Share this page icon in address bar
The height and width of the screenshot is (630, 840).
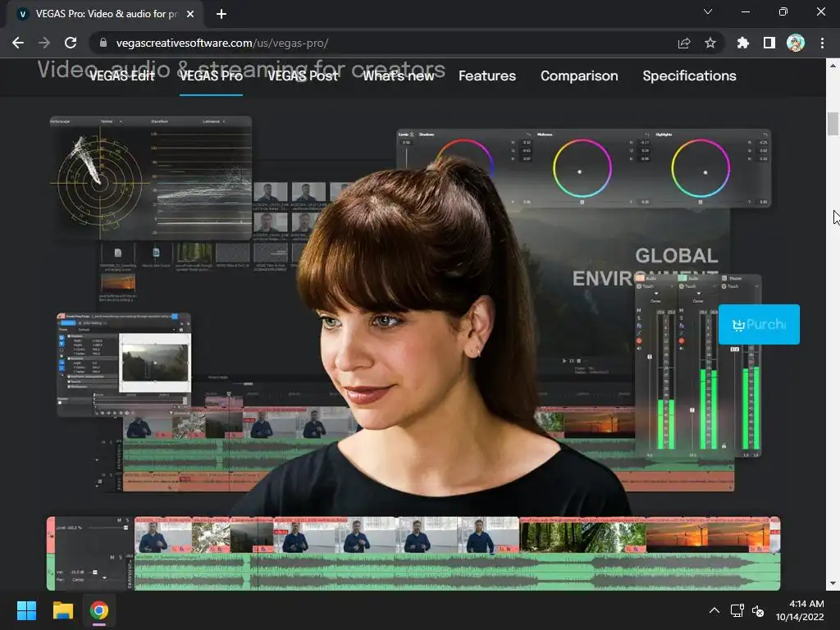tap(684, 43)
